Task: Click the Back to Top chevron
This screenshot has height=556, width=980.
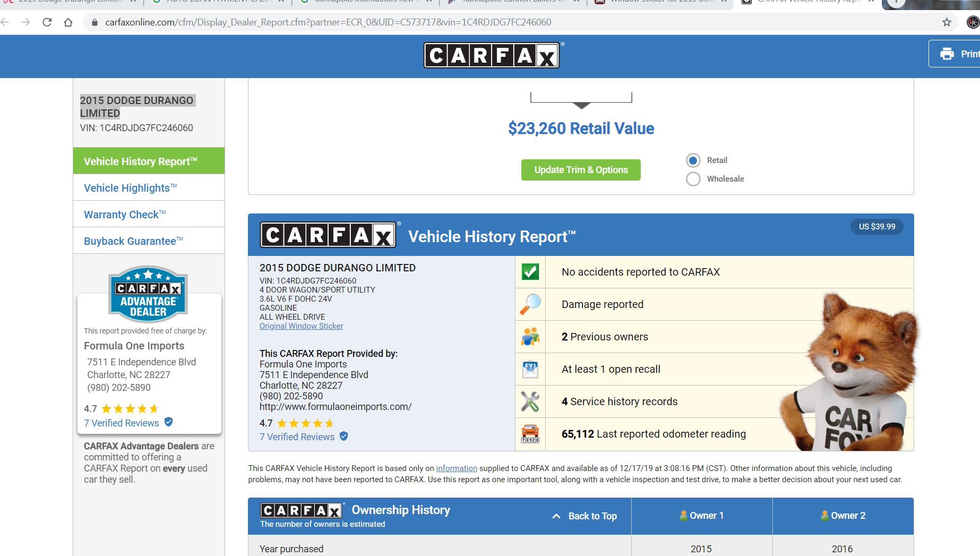Action: click(x=556, y=516)
